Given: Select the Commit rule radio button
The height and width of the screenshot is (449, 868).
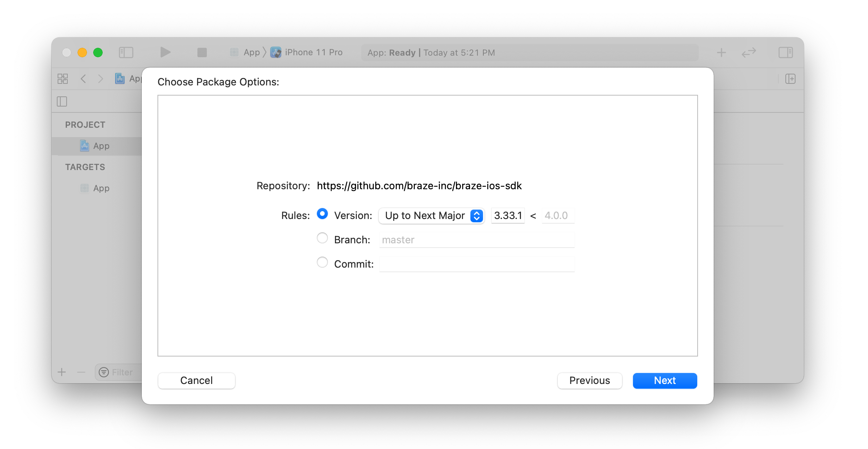Looking at the screenshot, I should pyautogui.click(x=322, y=263).
